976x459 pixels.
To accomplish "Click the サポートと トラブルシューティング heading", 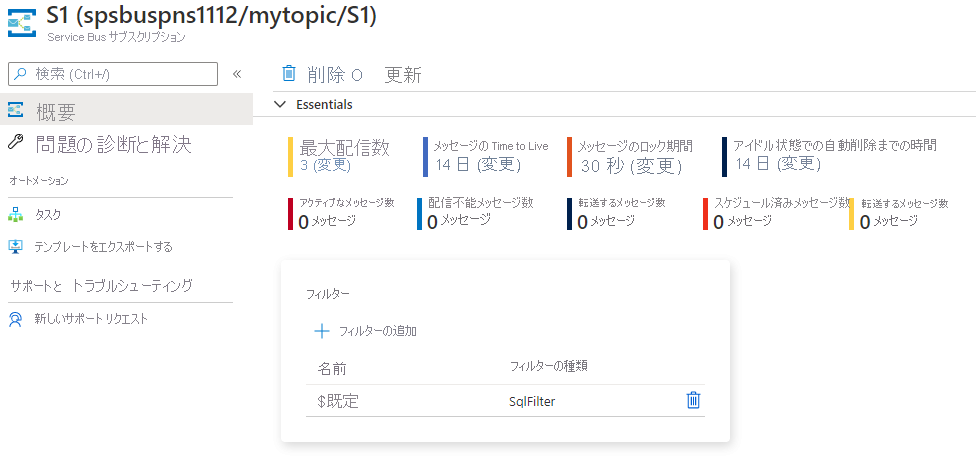I will 101,286.
